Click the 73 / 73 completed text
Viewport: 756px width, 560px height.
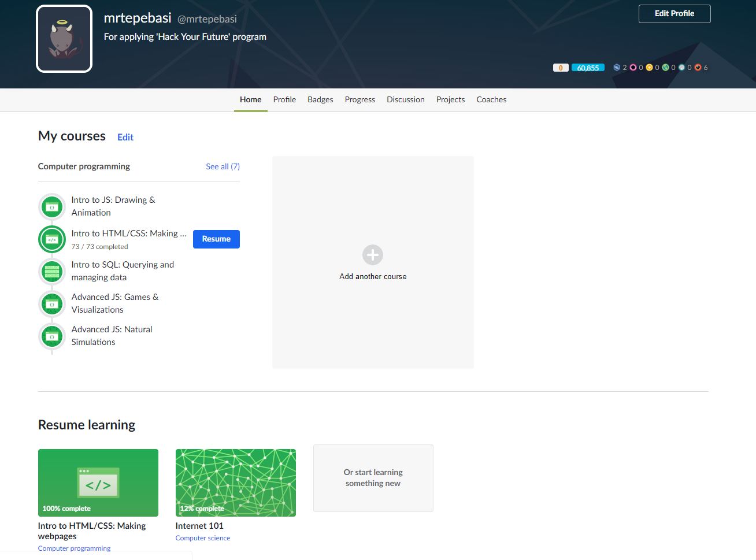click(x=99, y=247)
